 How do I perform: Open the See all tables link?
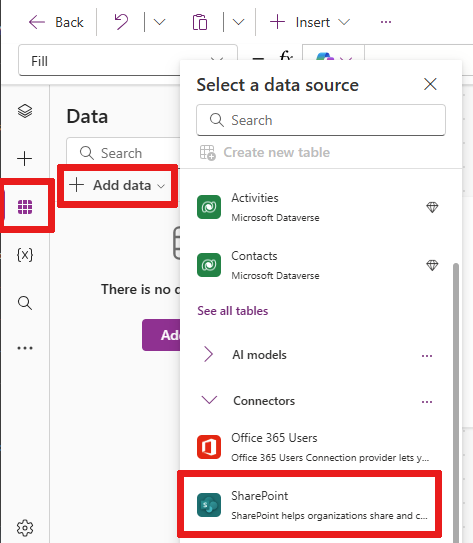233,311
